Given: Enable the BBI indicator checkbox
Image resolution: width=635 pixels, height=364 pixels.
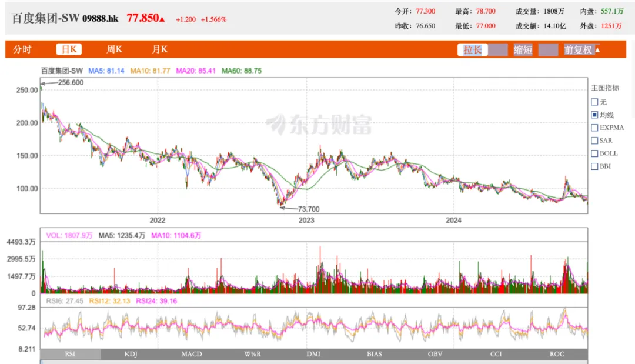Looking at the screenshot, I should (x=594, y=166).
